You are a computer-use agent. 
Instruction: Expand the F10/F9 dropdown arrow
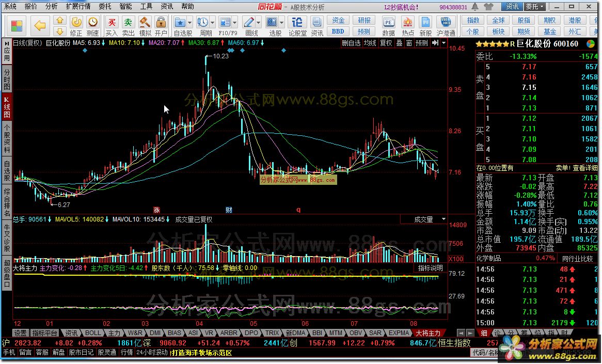pos(235,23)
